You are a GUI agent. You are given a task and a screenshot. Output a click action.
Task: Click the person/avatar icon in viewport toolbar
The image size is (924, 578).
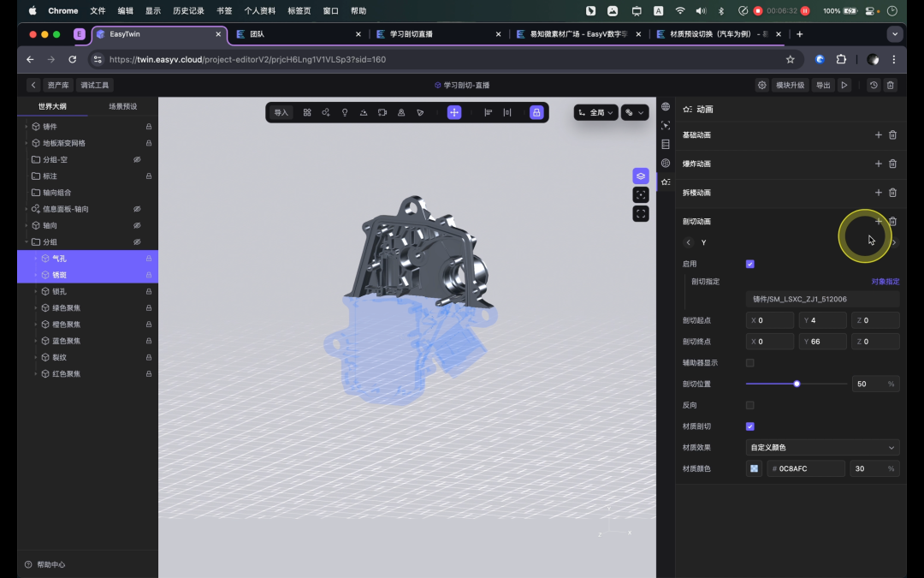tap(401, 112)
